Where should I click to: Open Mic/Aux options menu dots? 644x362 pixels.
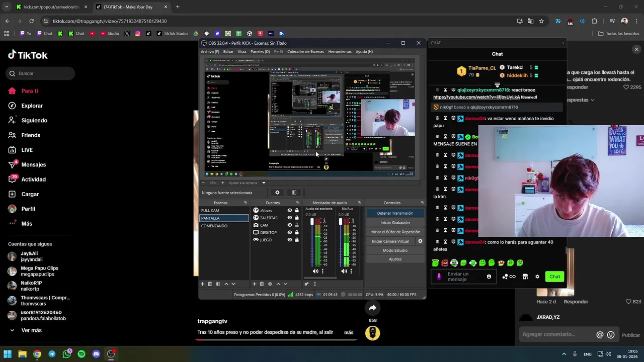click(x=351, y=271)
